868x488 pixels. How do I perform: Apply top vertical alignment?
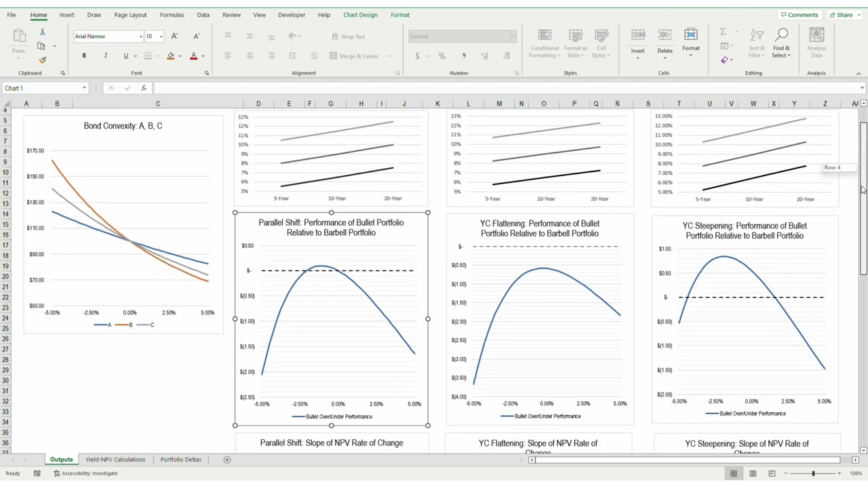(228, 36)
